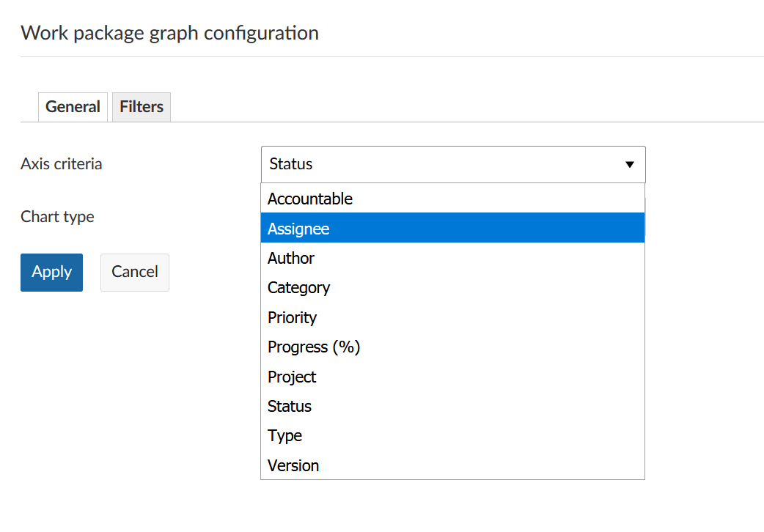Click the Axis criteria dropdown arrow
This screenshot has width=764, height=532.
point(629,165)
